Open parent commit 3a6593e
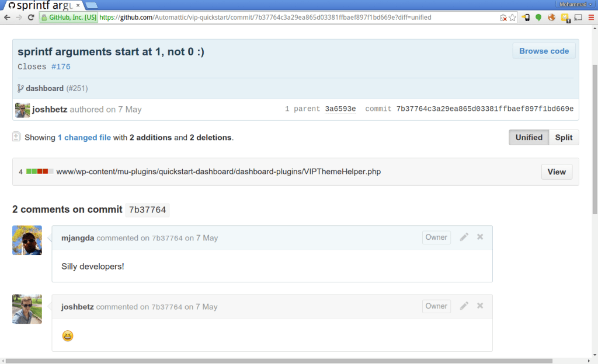The height and width of the screenshot is (364, 598). (340, 109)
